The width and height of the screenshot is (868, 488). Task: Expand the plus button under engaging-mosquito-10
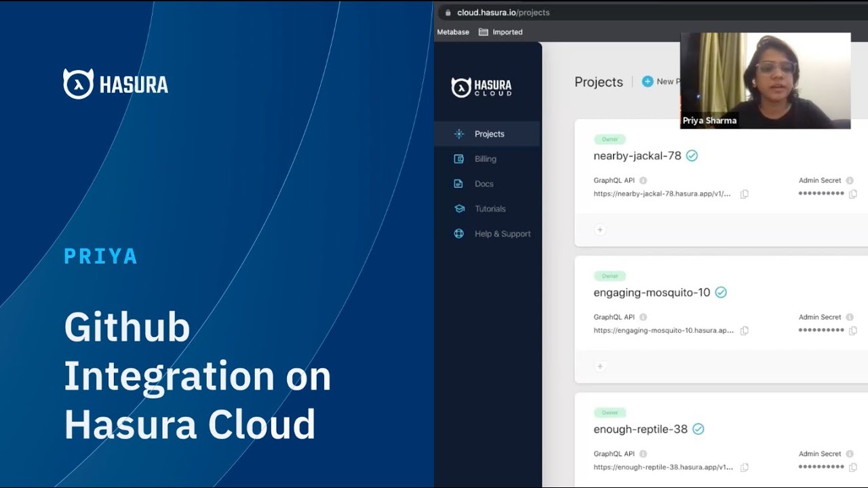(599, 366)
